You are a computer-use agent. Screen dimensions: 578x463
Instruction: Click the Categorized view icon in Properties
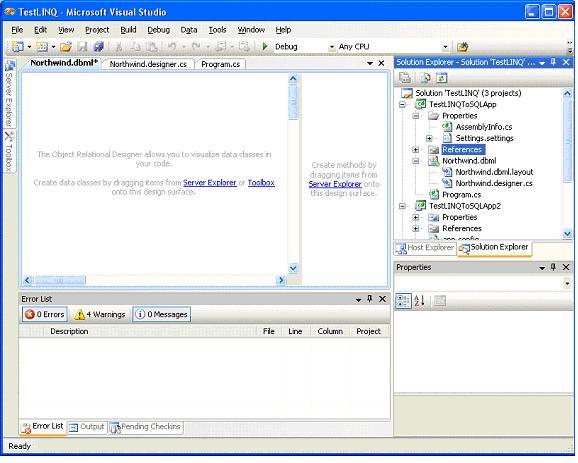tap(403, 301)
